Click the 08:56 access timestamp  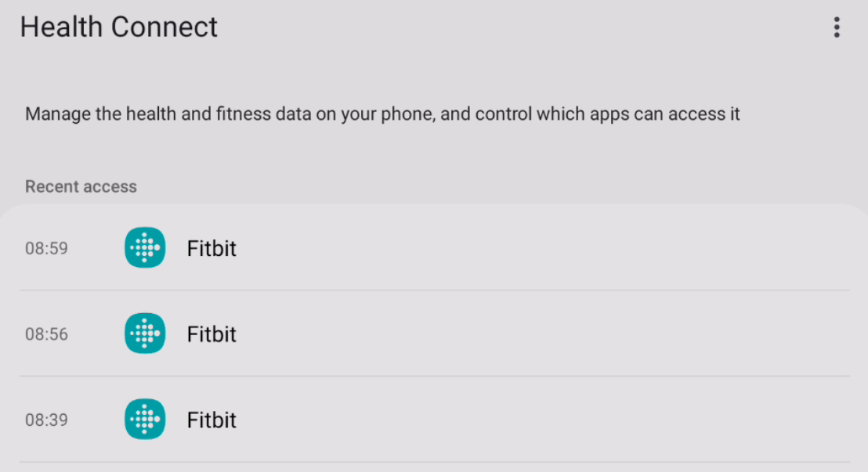tap(46, 335)
